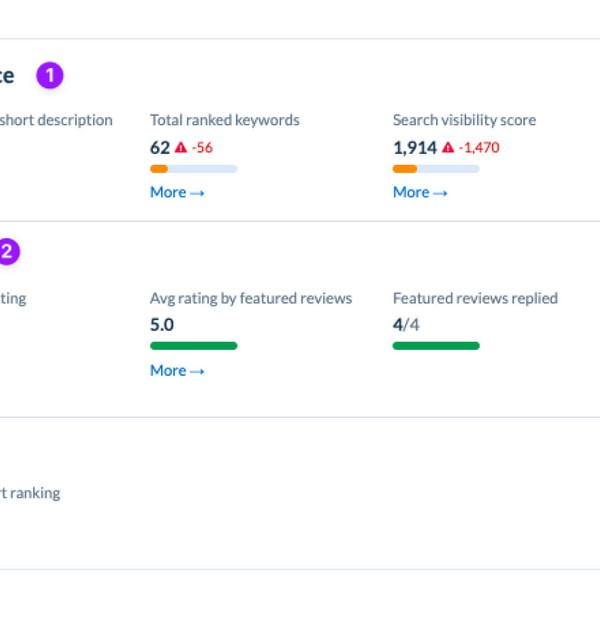The image size is (600, 631).
Task: Click the Avg rating by featured reviews label
Action: pyautogui.click(x=251, y=298)
